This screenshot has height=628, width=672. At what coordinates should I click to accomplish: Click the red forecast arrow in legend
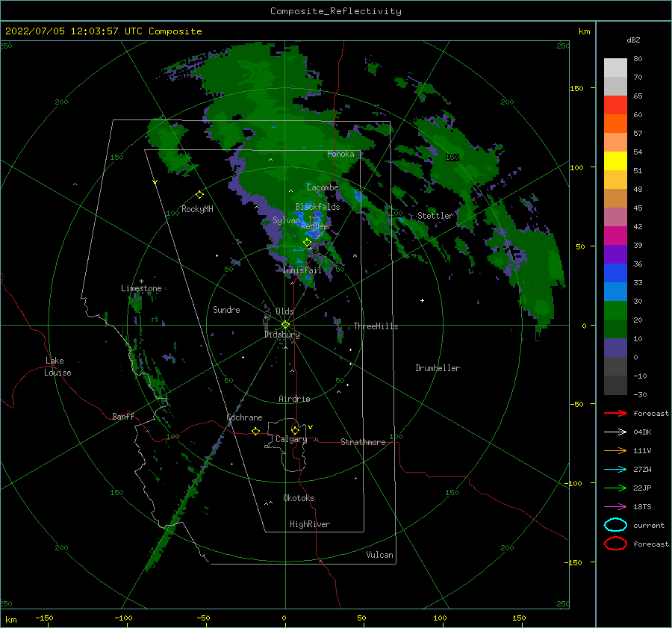(x=615, y=413)
